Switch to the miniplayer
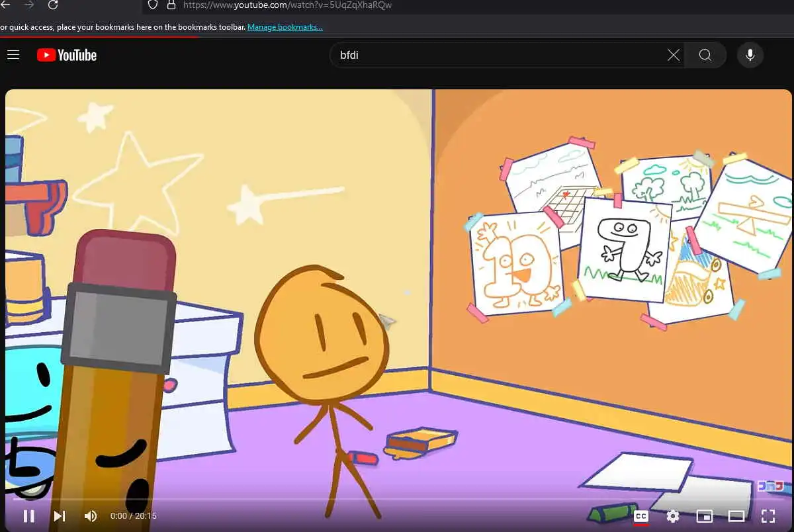Image resolution: width=794 pixels, height=532 pixels. (705, 516)
